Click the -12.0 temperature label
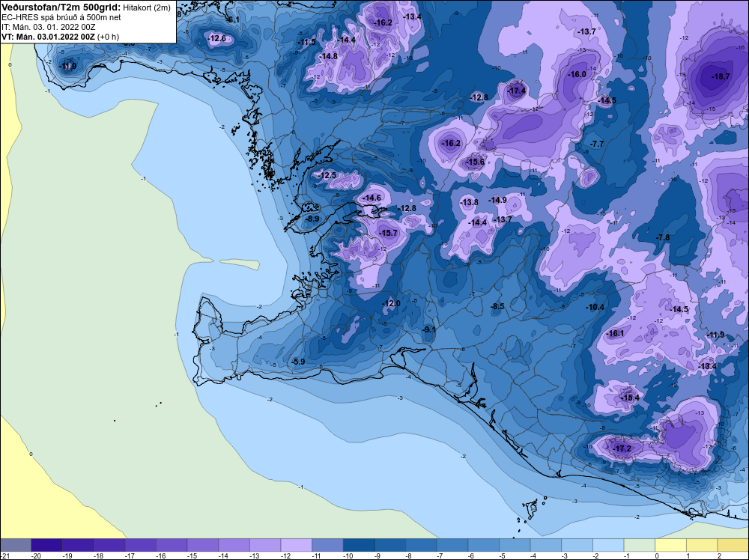Screen dimensions: 749x560 pyautogui.click(x=391, y=304)
